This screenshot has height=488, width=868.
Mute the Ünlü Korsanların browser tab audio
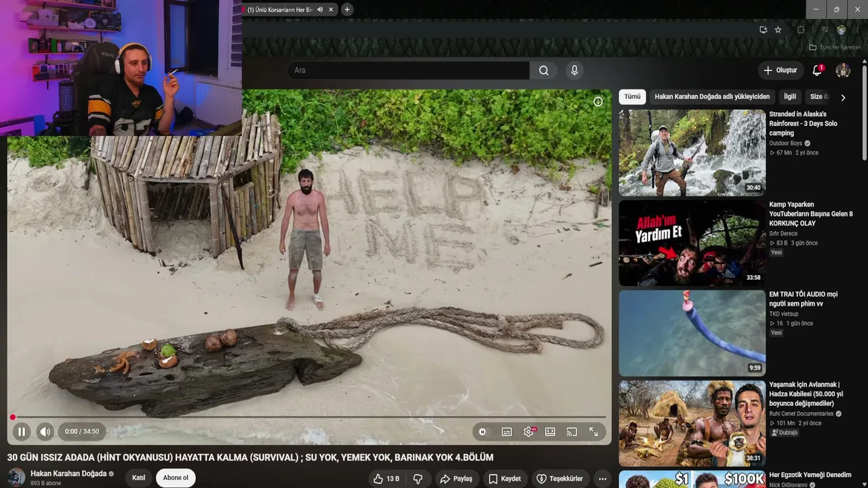(320, 9)
